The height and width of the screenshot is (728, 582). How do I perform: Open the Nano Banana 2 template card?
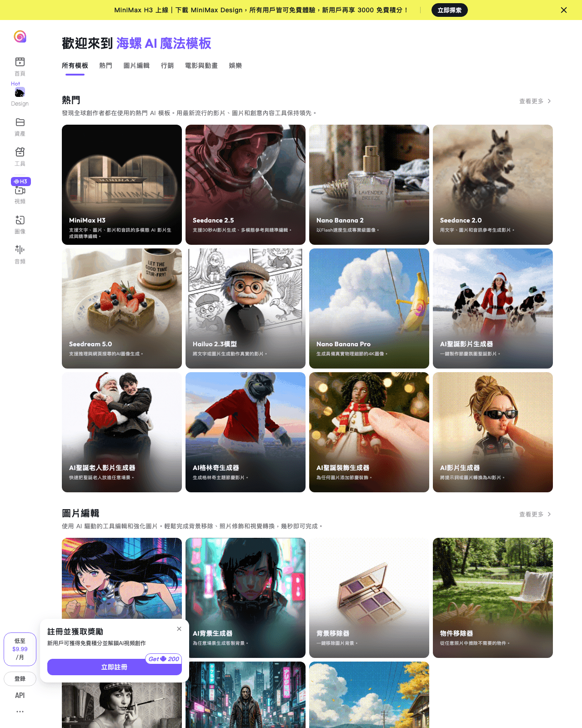click(369, 185)
